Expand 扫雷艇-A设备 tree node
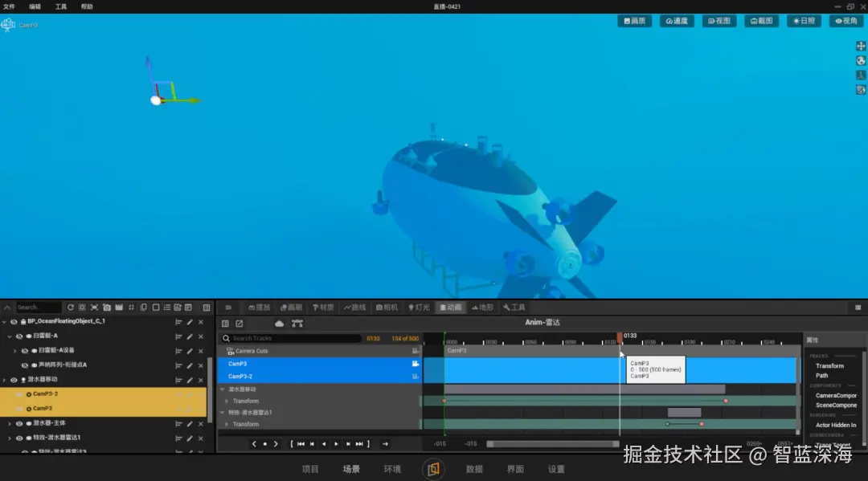Screen dimensions: 868x481 (x=15, y=351)
